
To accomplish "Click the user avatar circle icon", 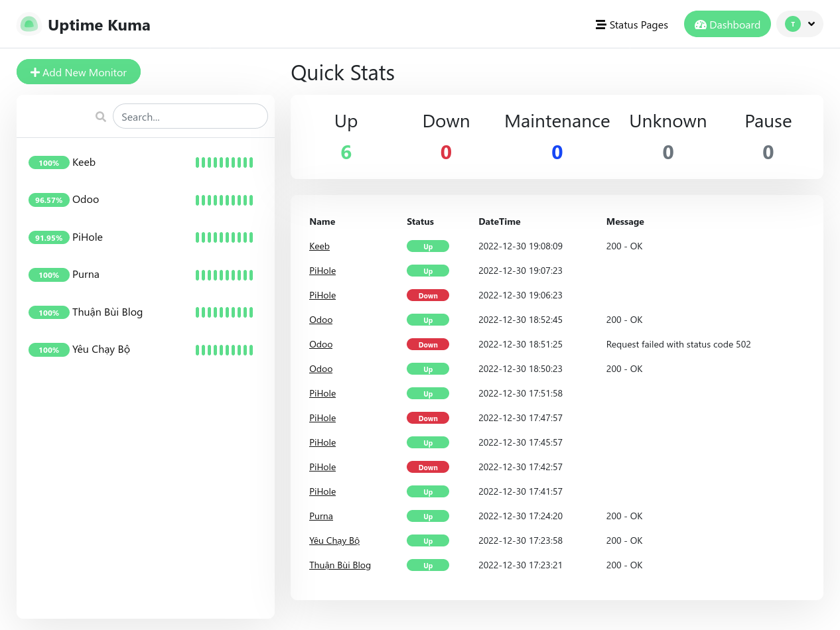I will (x=792, y=24).
